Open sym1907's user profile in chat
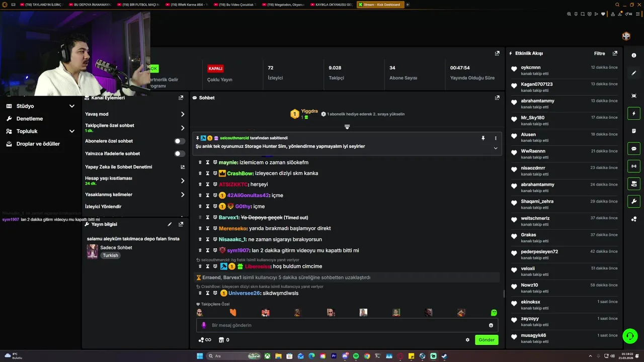Image resolution: width=644 pixels, height=362 pixels. (238, 250)
